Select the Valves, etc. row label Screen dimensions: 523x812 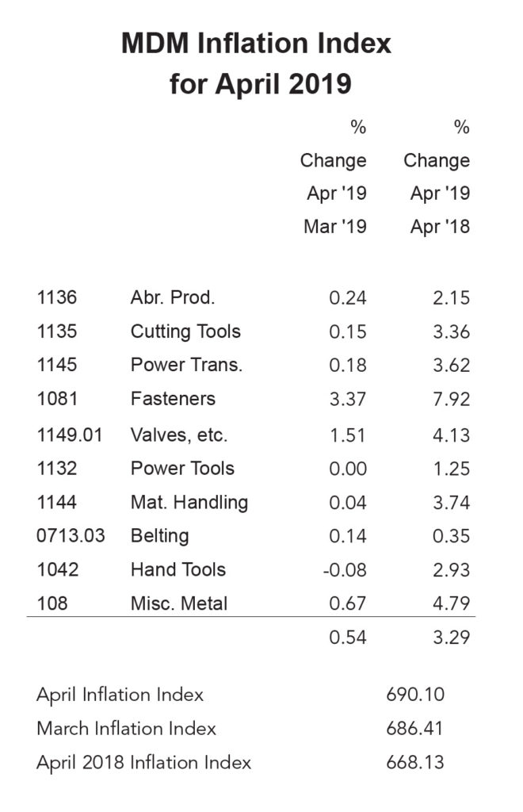[x=179, y=435]
